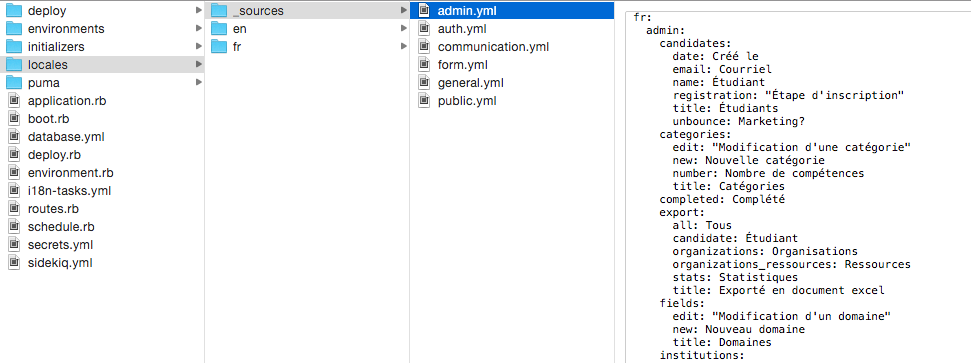
Task: Select the _sources folder row
Action: pos(307,11)
